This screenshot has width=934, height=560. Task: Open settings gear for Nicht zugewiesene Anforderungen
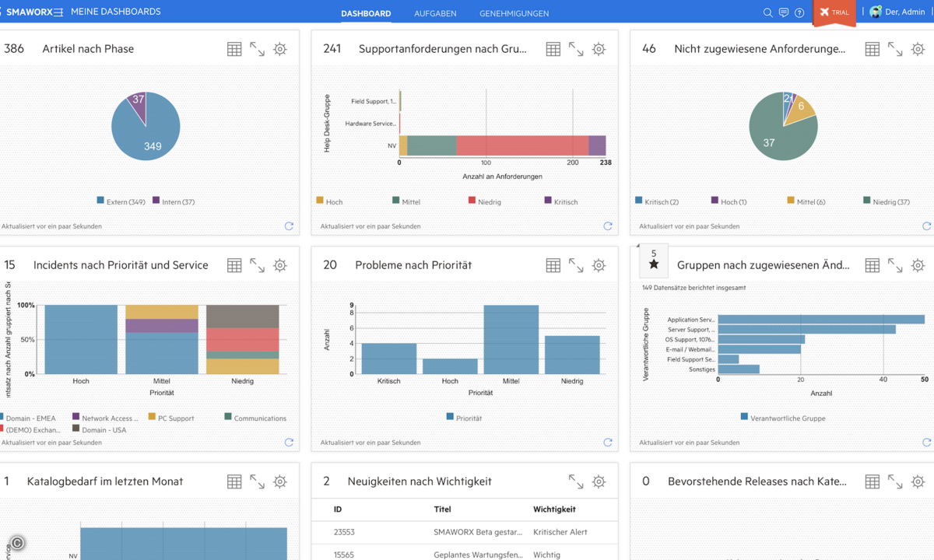[x=918, y=49]
